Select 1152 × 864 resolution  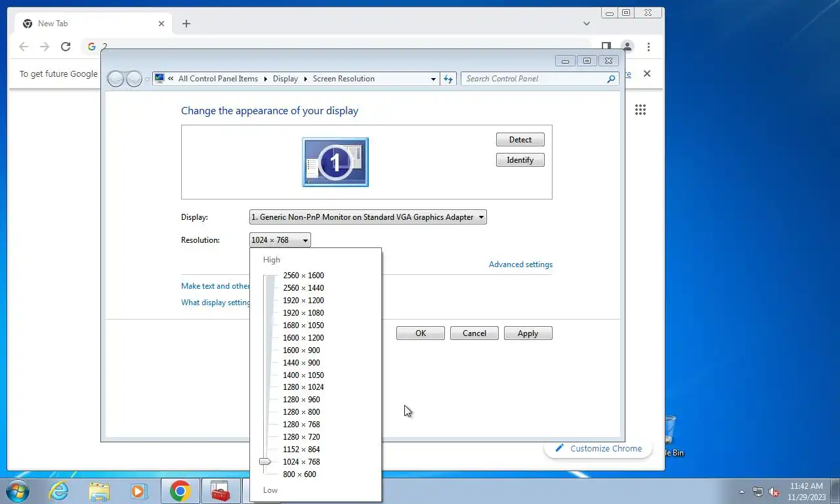[x=301, y=450]
